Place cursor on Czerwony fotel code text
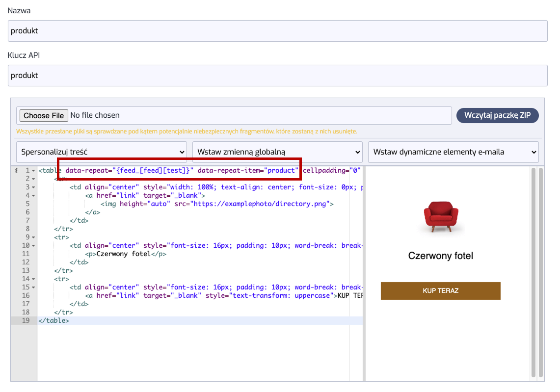This screenshot has width=560, height=392. coord(123,254)
